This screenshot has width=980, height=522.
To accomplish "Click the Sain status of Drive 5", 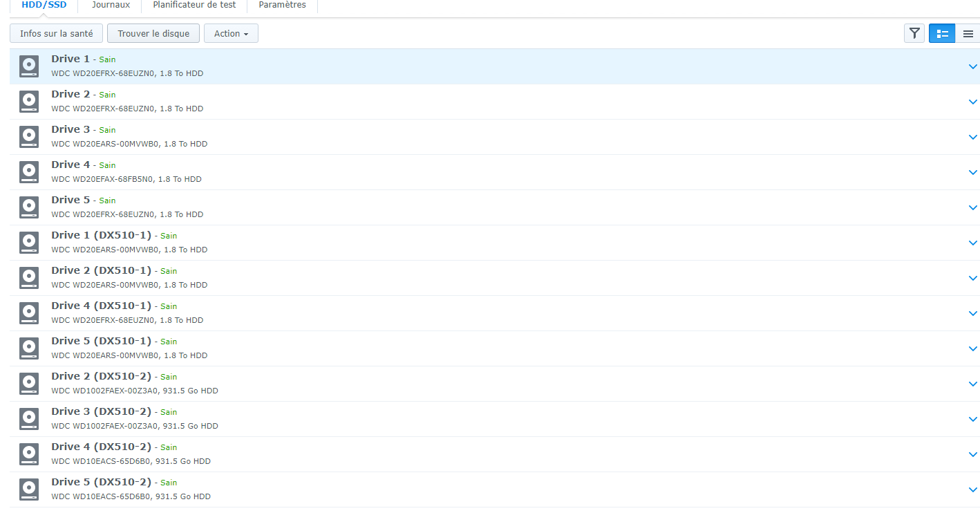I will [x=107, y=201].
